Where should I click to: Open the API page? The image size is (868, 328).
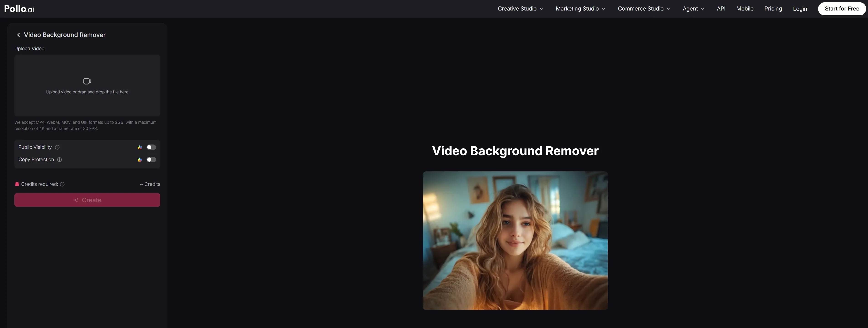coord(721,9)
